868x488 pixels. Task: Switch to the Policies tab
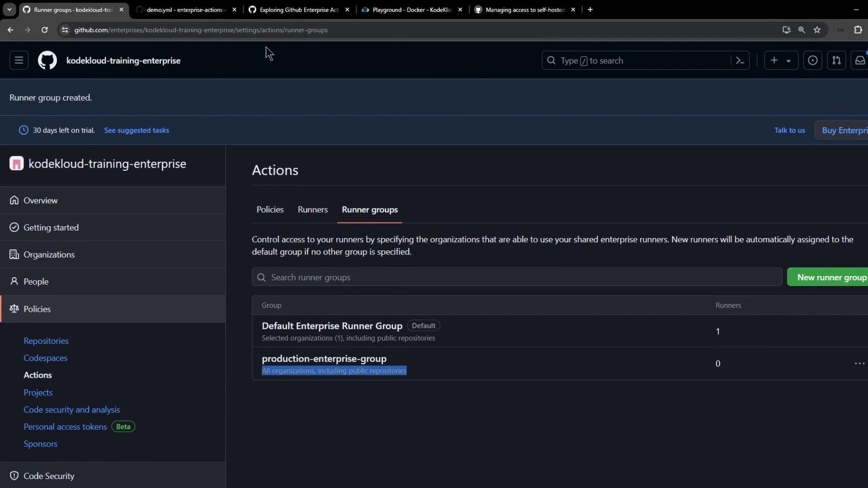[270, 210]
